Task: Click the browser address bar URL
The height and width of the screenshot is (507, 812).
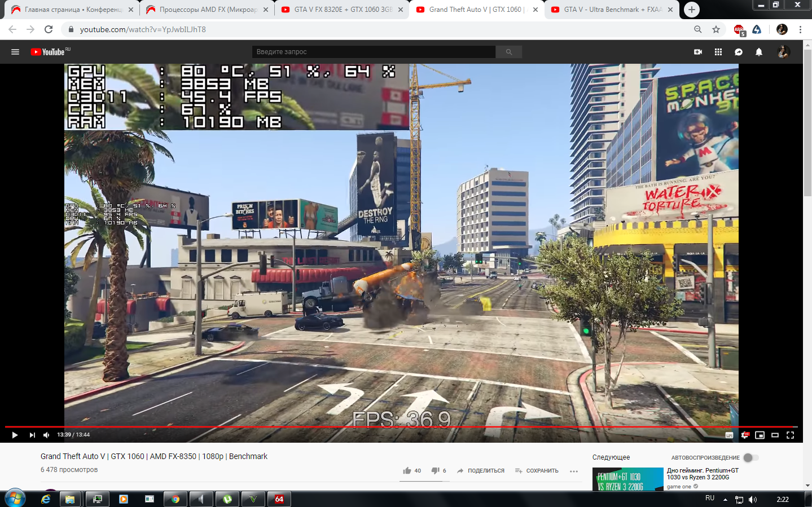Action: tap(143, 29)
